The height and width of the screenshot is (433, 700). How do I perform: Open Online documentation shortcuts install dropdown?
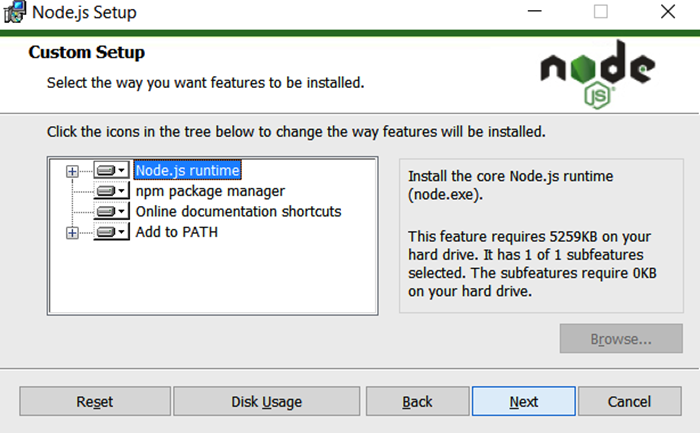(112, 211)
